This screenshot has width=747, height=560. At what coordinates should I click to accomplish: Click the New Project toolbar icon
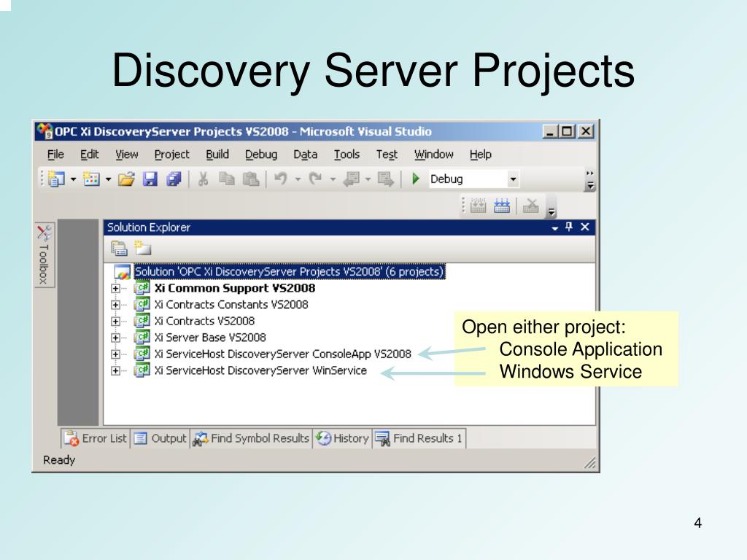coord(56,179)
